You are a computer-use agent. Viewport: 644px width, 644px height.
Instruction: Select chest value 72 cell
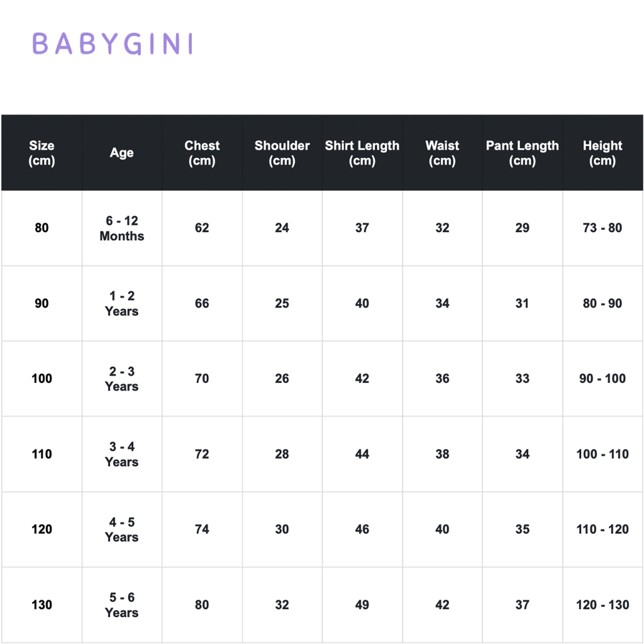(202, 454)
